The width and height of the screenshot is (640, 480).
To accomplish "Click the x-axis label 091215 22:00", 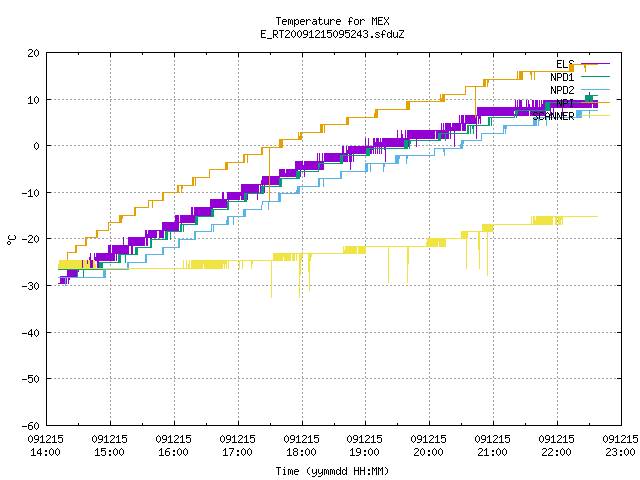I will (x=557, y=446).
